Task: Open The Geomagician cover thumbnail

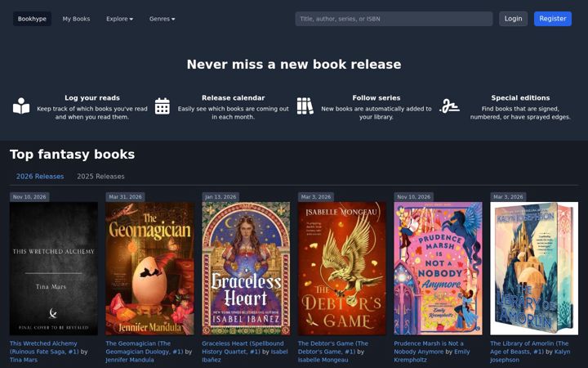Action: tap(150, 268)
